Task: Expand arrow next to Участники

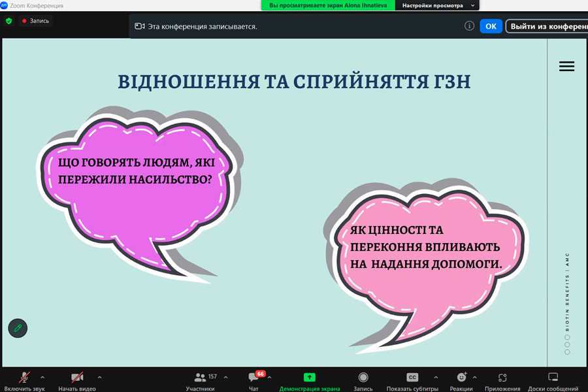Action: tap(226, 378)
